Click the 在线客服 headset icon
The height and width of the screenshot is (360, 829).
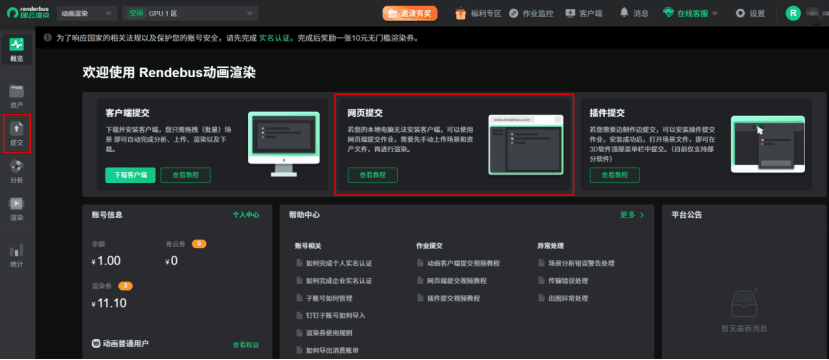click(x=668, y=13)
